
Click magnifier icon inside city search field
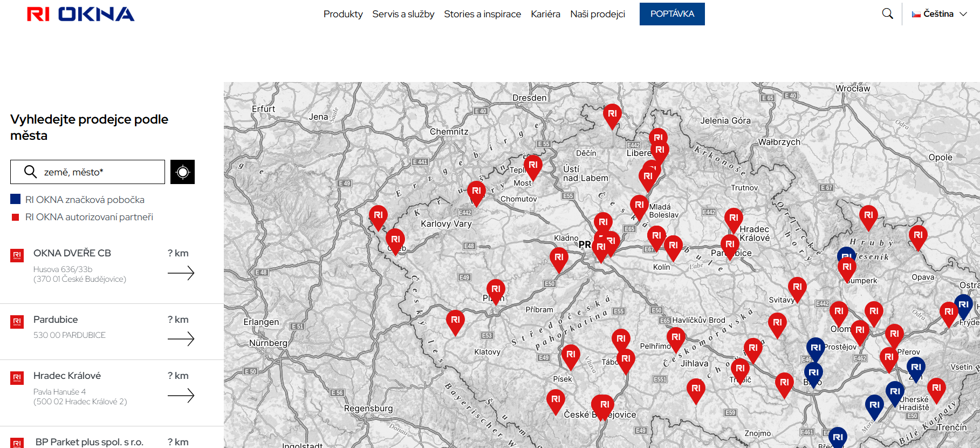point(30,172)
